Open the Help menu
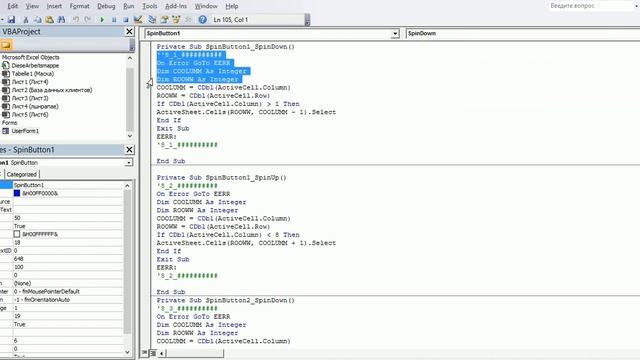640x360 pixels. tap(232, 6)
